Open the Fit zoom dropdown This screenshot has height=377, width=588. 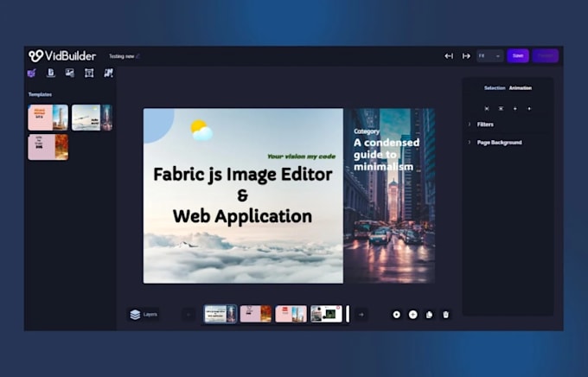[x=489, y=56]
